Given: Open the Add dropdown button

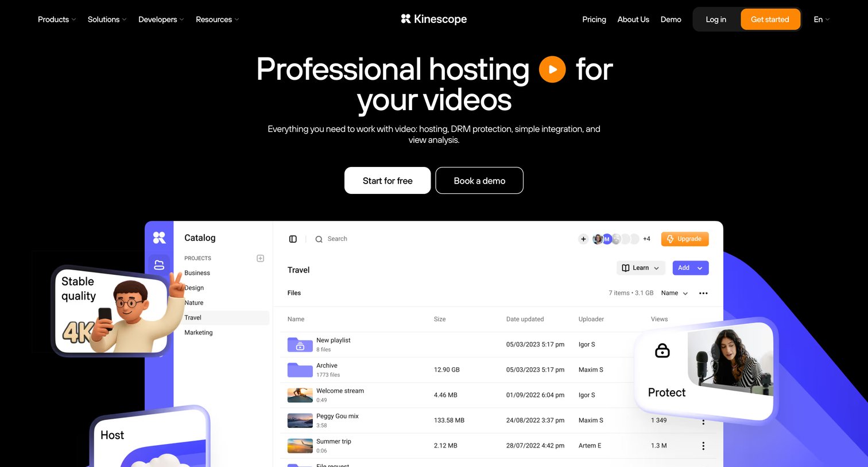Looking at the screenshot, I should tap(691, 268).
